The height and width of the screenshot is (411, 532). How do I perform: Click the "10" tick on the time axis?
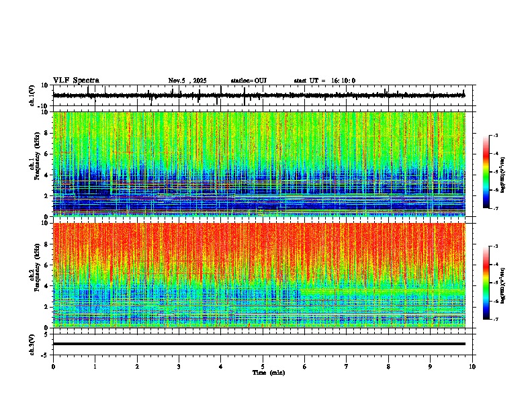pyautogui.click(x=472, y=367)
